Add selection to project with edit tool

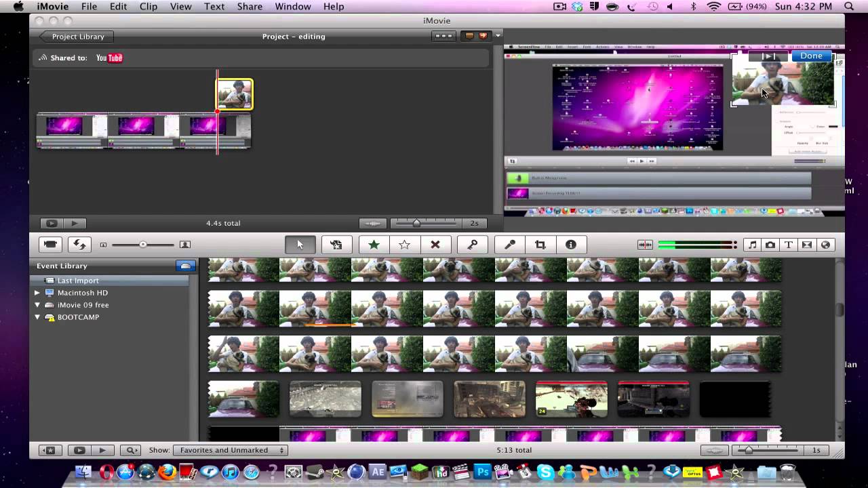(336, 245)
